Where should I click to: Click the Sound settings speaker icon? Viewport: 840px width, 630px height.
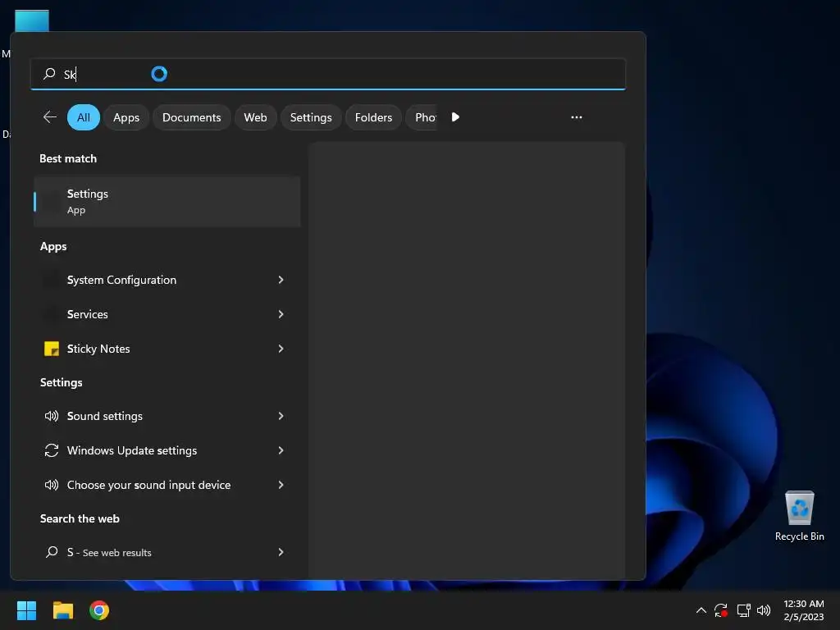[52, 416]
